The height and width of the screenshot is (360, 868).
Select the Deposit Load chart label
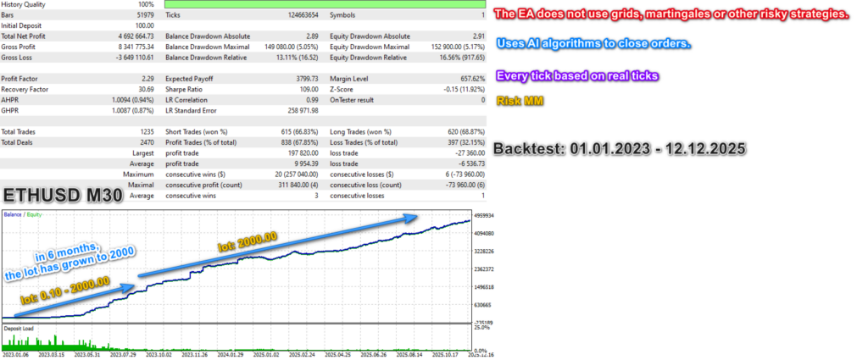coord(19,329)
